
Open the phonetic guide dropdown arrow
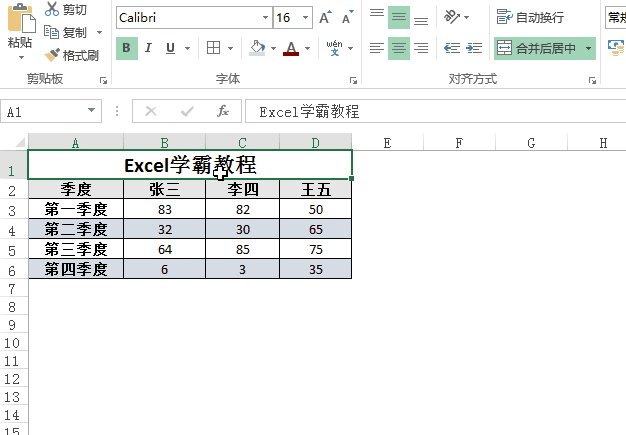pyautogui.click(x=351, y=48)
